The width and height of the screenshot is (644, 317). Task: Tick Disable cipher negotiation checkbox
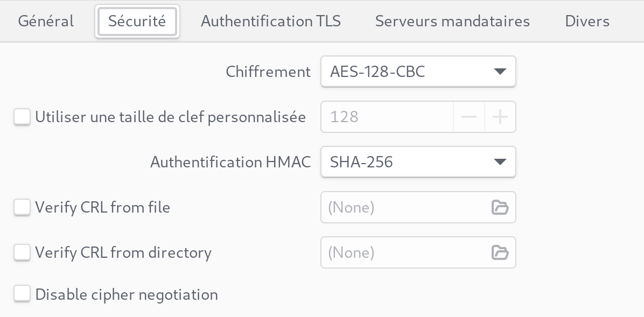(22, 294)
